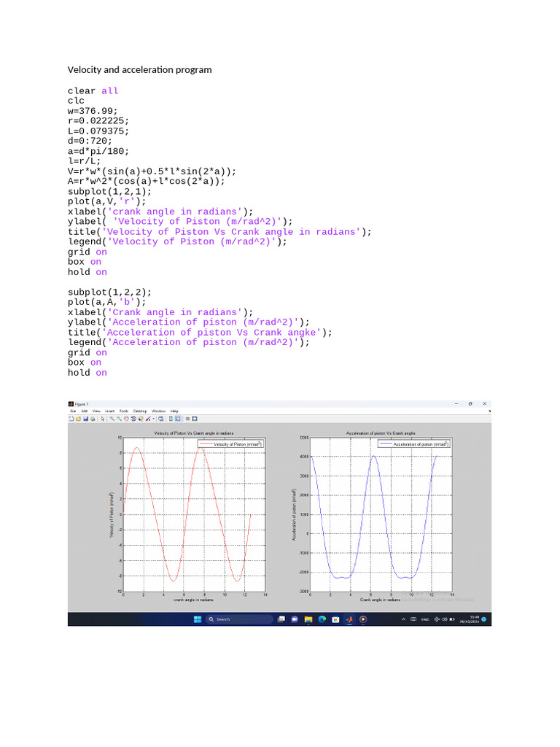The height and width of the screenshot is (747, 560).
Task: Open Microsoft Store from the taskbar
Action: 335,619
